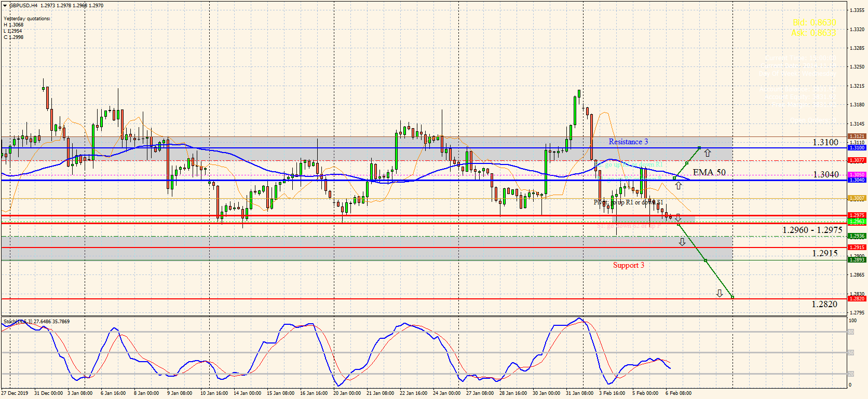Click the Bid value text in corner
The width and height of the screenshot is (868, 399).
click(814, 23)
